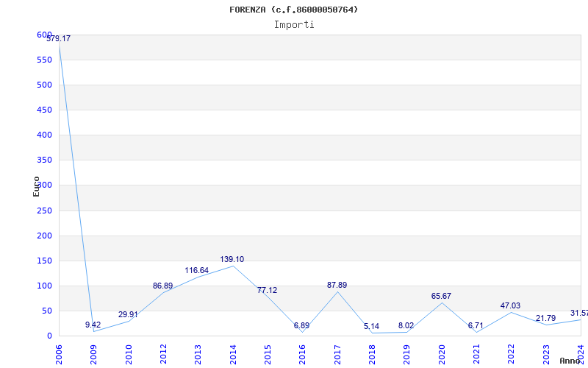This screenshot has height=368, width=588.
Task: Select the 8.02 data label
Action: 406,325
